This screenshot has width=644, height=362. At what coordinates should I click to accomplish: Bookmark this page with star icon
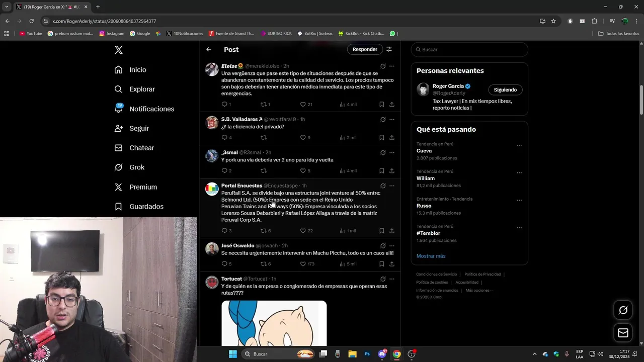[x=553, y=21]
